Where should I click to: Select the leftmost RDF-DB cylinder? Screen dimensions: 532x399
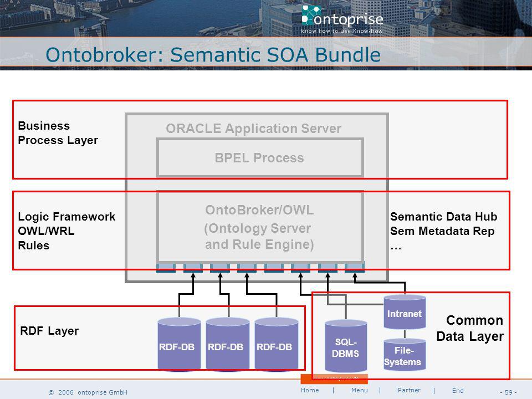point(179,344)
